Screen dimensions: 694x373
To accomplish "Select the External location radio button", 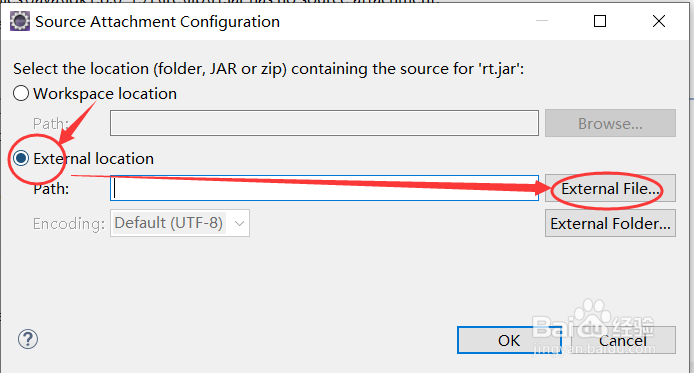I will pyautogui.click(x=21, y=158).
